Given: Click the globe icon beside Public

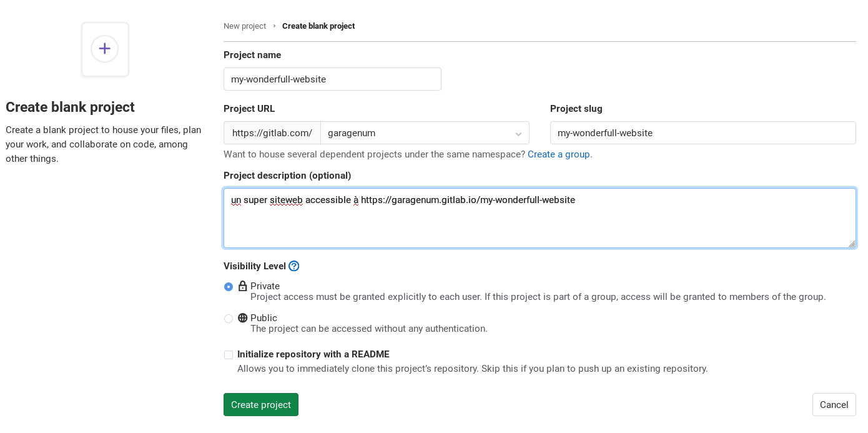Looking at the screenshot, I should pos(243,318).
